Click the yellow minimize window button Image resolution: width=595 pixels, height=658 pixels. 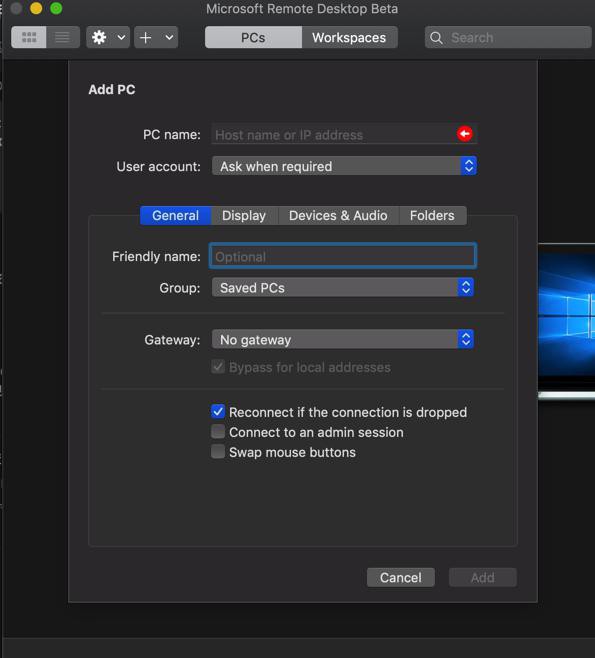[x=36, y=8]
